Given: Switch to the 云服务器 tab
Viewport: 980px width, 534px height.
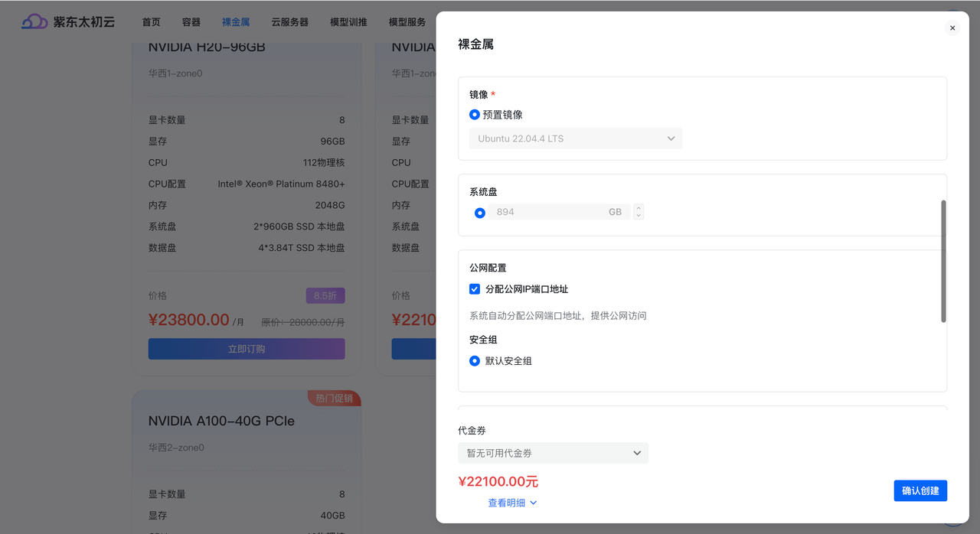Looking at the screenshot, I should pyautogui.click(x=289, y=21).
